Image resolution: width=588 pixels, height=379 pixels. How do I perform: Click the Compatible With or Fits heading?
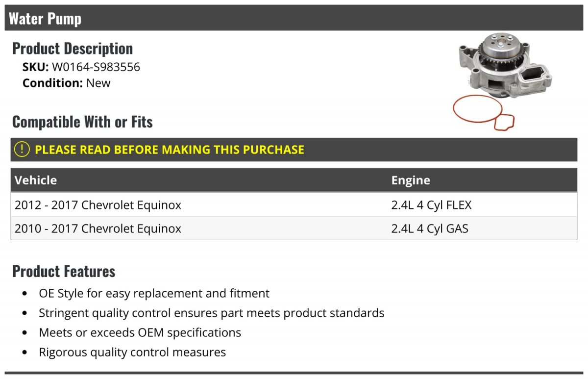click(82, 122)
